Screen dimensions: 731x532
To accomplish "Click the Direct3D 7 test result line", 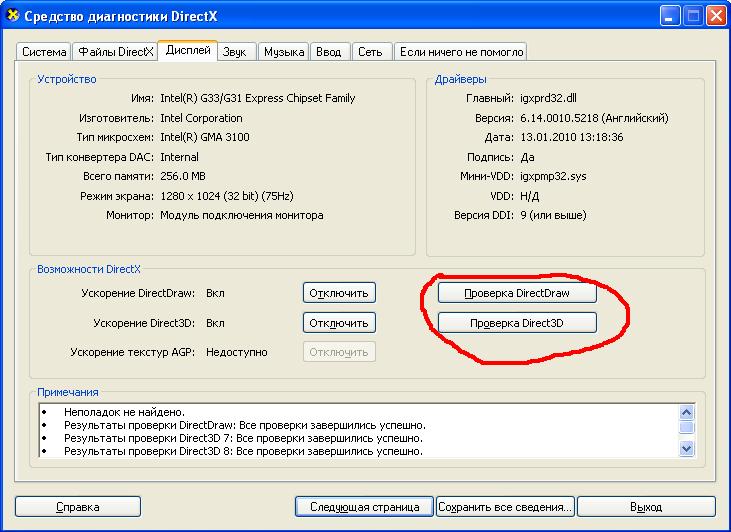I will (243, 438).
